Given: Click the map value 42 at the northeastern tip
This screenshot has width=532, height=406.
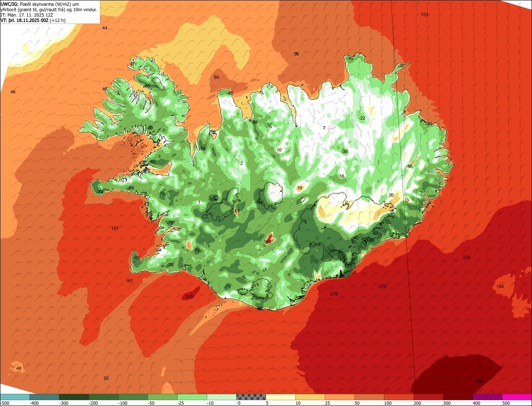Looking at the screenshot, I should pyautogui.click(x=351, y=58).
